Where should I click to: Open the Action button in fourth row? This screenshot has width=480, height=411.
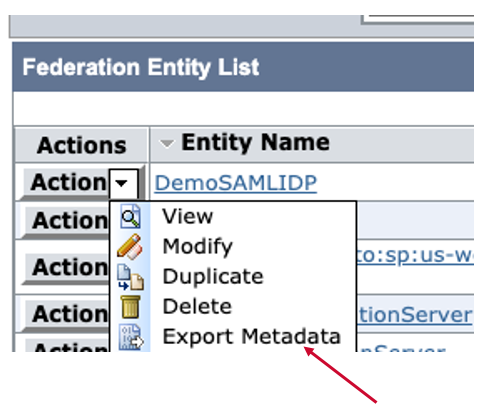(x=68, y=314)
